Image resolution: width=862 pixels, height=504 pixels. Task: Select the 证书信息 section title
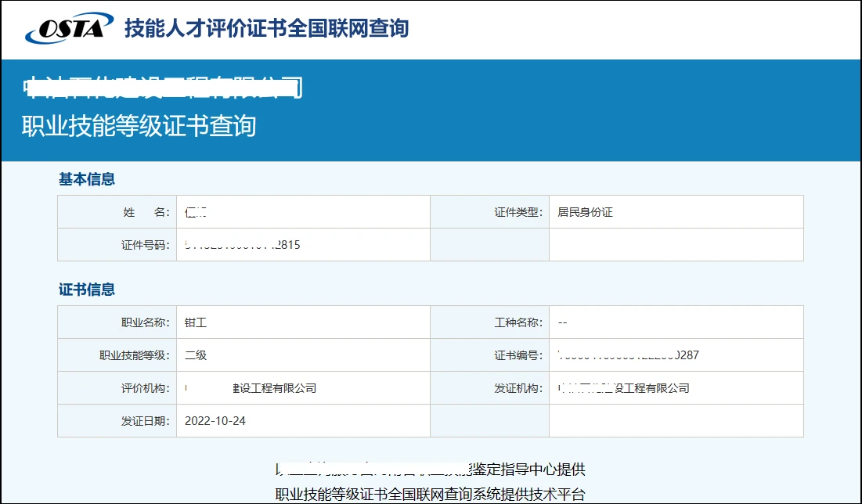click(87, 290)
